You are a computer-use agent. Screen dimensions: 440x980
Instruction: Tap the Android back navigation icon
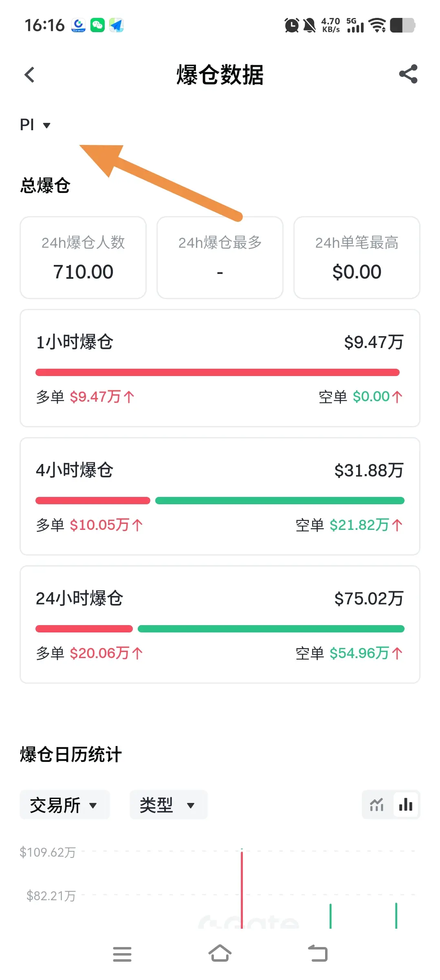click(x=318, y=954)
